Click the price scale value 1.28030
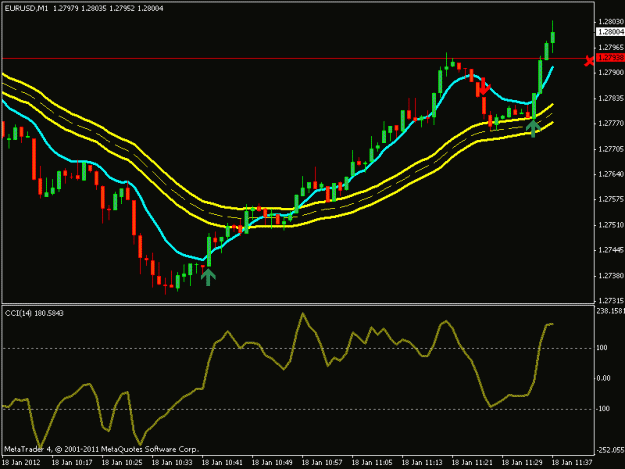Viewport: 625px width, 469px height. coord(611,22)
